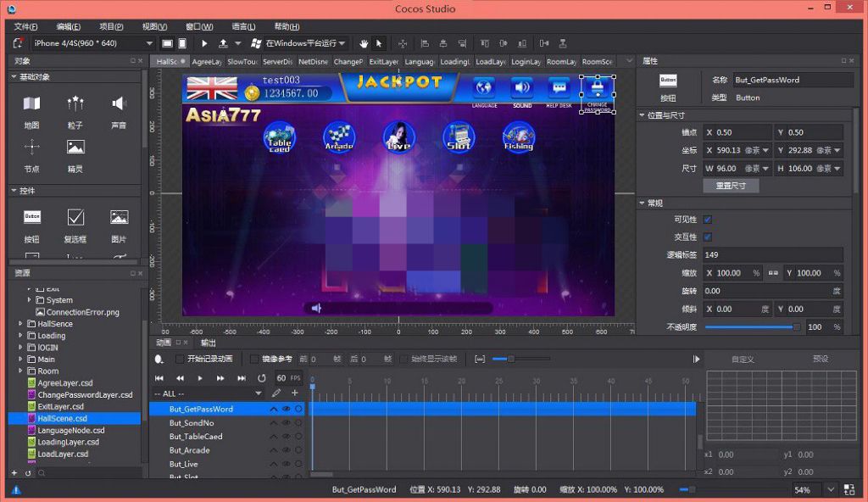Add a Sound object (声音)
This screenshot has width=868, height=502.
pos(119,111)
